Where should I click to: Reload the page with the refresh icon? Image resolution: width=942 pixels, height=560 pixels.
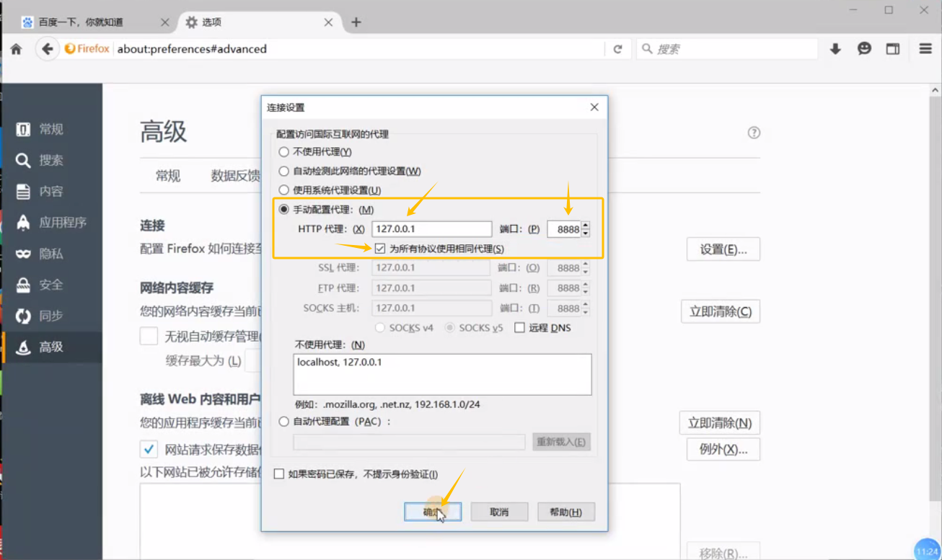(617, 49)
